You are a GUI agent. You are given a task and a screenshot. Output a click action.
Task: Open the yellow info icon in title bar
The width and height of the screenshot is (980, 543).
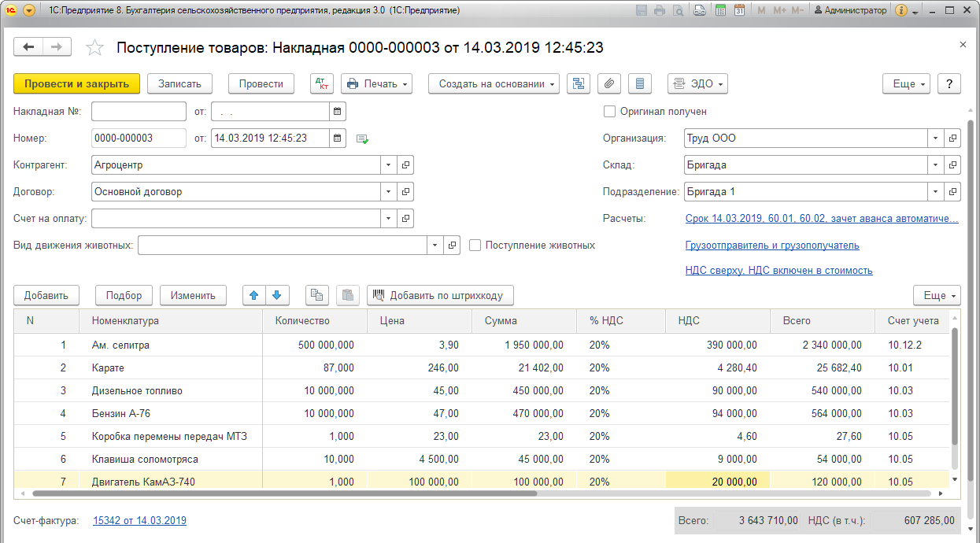coord(901,10)
